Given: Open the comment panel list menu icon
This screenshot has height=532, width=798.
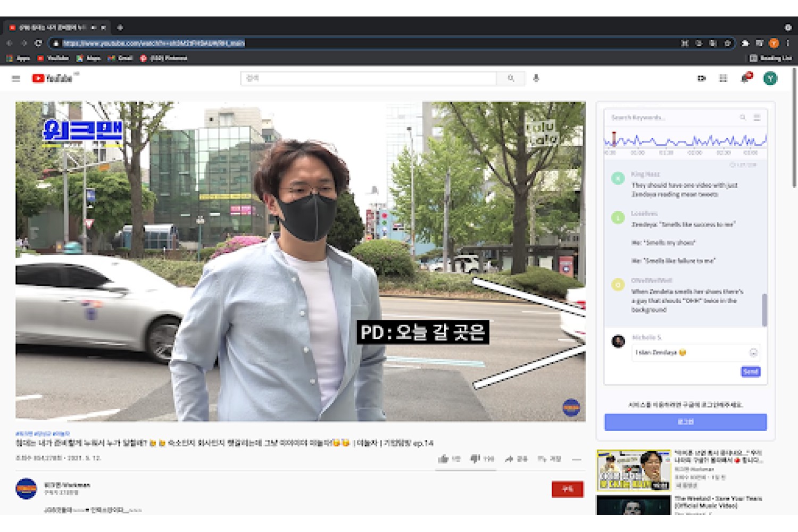Looking at the screenshot, I should [757, 118].
